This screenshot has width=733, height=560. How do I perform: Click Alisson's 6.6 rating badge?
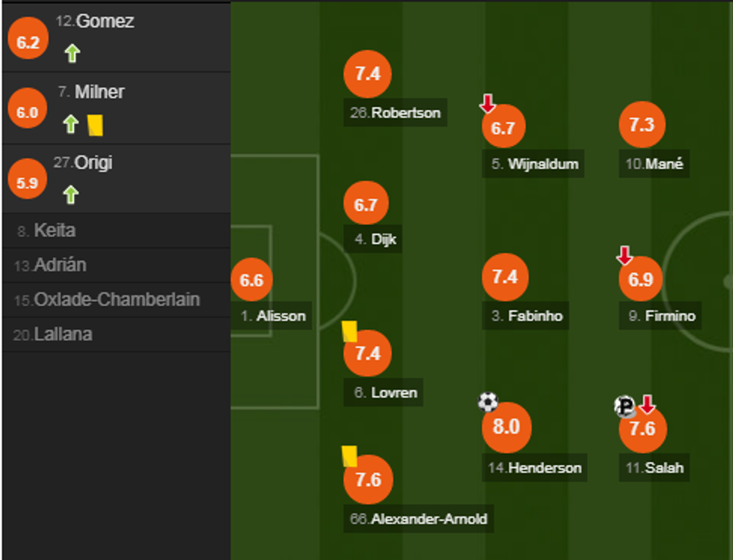pyautogui.click(x=251, y=280)
